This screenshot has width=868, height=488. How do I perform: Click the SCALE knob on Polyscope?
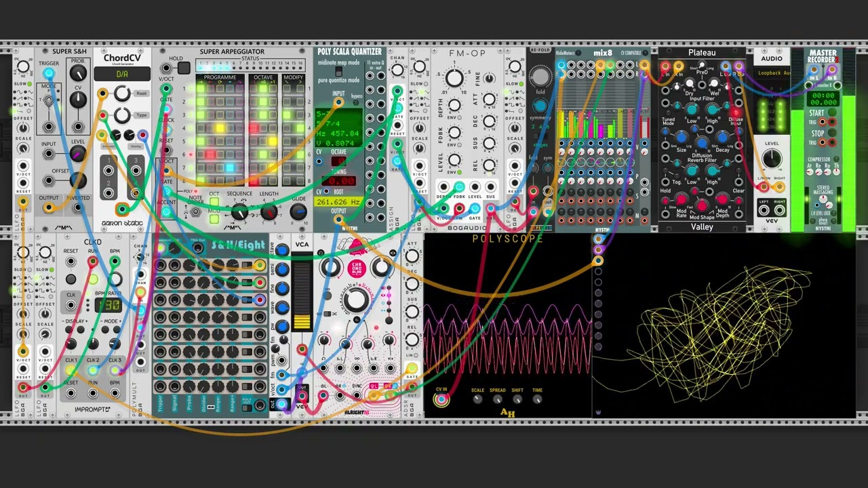[x=477, y=400]
